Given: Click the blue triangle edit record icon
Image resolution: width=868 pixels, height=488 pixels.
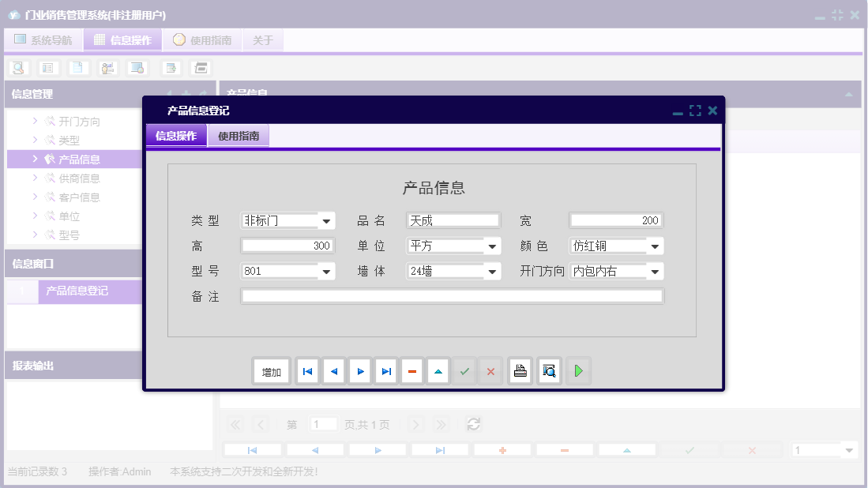Looking at the screenshot, I should pos(438,371).
